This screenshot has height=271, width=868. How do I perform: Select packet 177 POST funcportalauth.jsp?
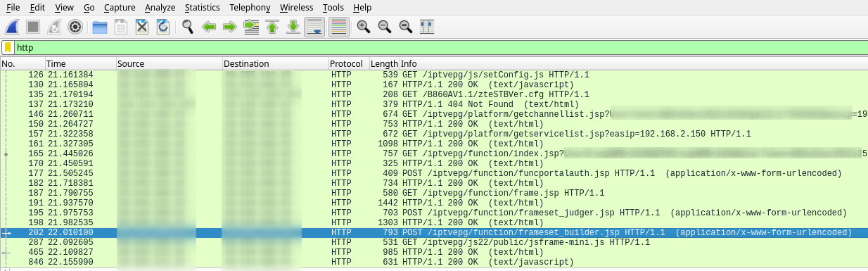click(x=434, y=173)
